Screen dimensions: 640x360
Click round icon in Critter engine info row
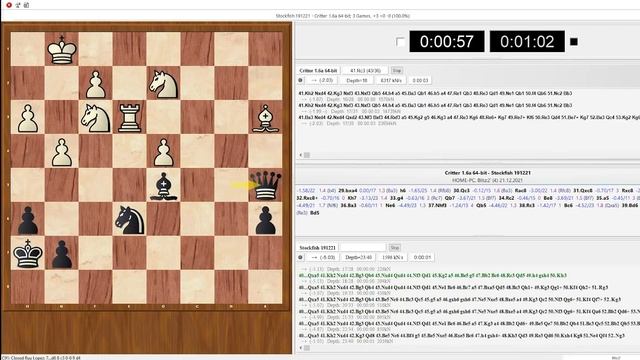[300, 80]
